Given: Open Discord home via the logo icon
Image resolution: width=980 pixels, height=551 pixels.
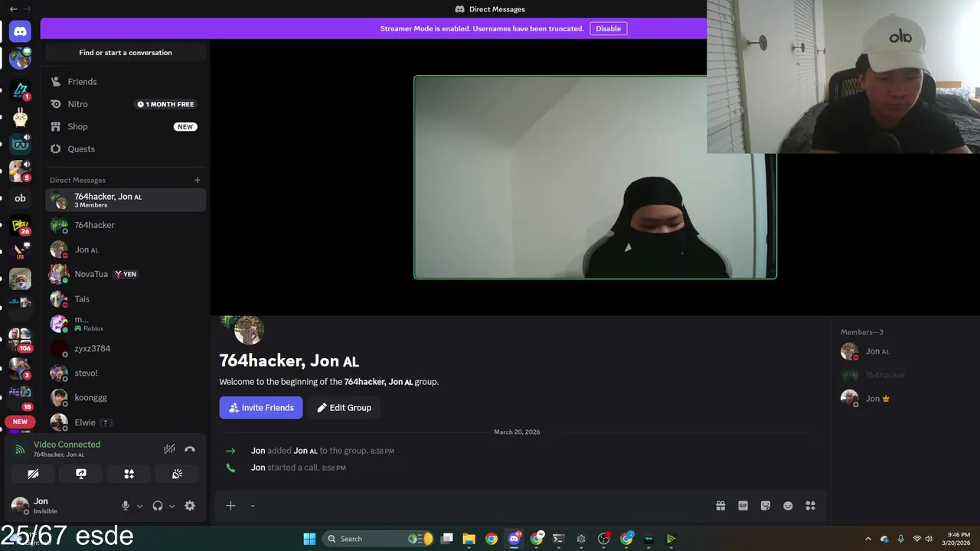Looking at the screenshot, I should [x=20, y=31].
